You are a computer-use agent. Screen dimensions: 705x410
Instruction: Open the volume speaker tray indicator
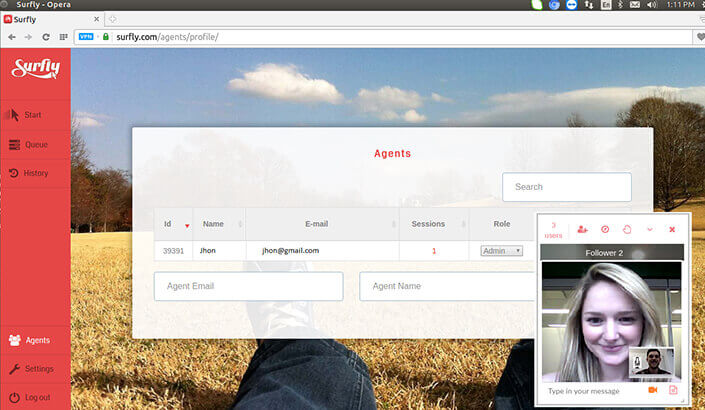651,5
